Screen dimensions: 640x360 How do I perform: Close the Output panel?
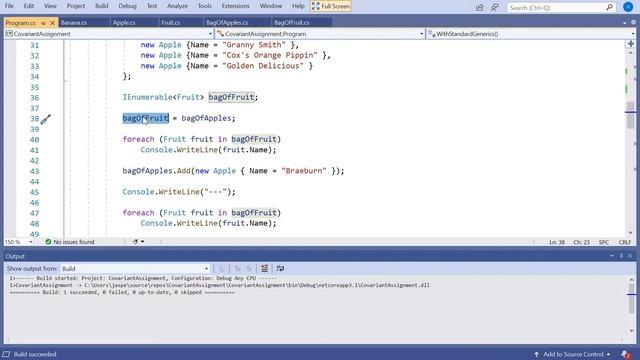[x=630, y=256]
